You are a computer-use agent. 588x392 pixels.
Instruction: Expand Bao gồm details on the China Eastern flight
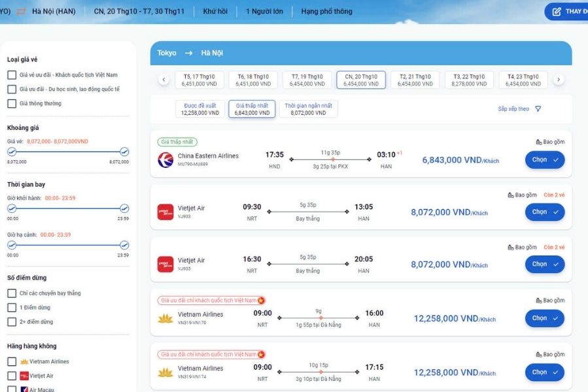coord(550,142)
